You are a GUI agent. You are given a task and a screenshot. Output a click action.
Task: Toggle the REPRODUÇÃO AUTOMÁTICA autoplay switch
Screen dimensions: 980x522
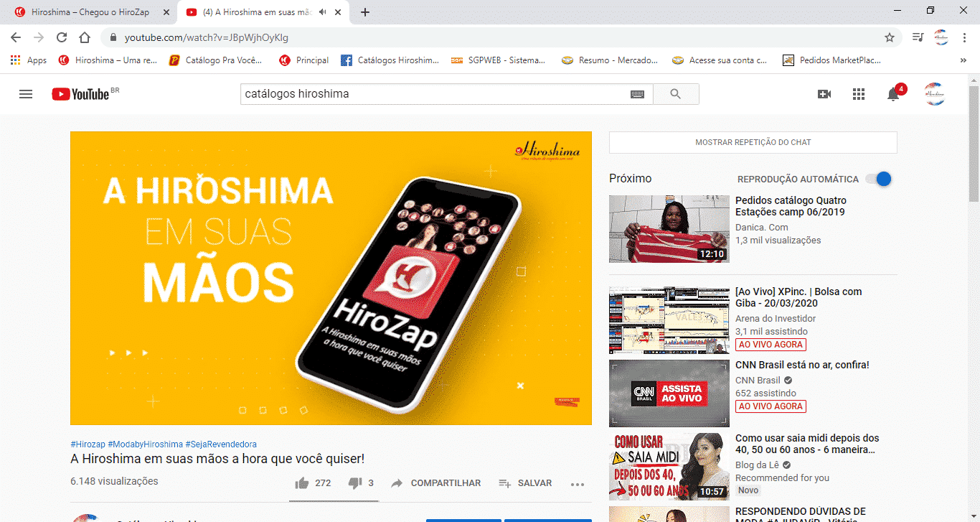click(879, 179)
